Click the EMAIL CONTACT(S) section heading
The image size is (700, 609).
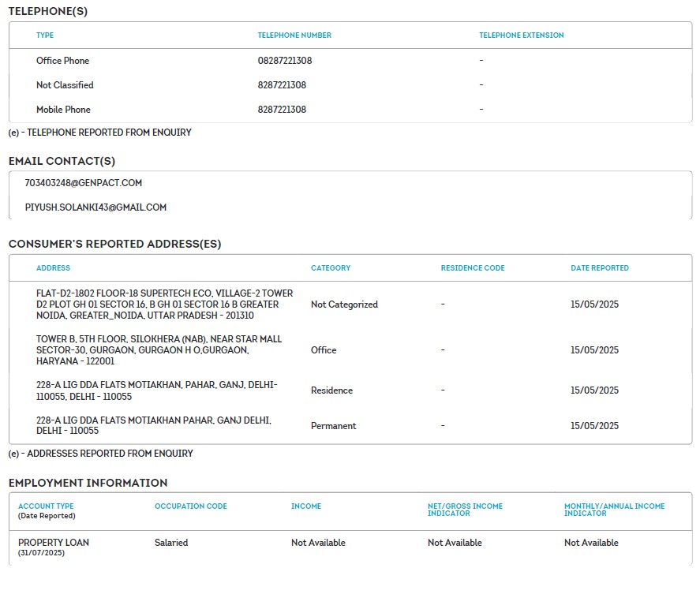coord(62,161)
